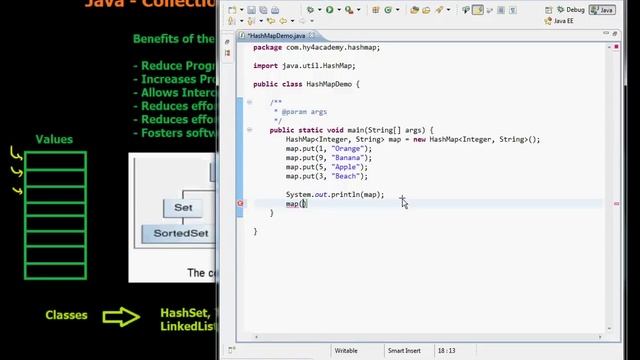
Task: Expand the Search dropdown arrow
Action: click(448, 10)
